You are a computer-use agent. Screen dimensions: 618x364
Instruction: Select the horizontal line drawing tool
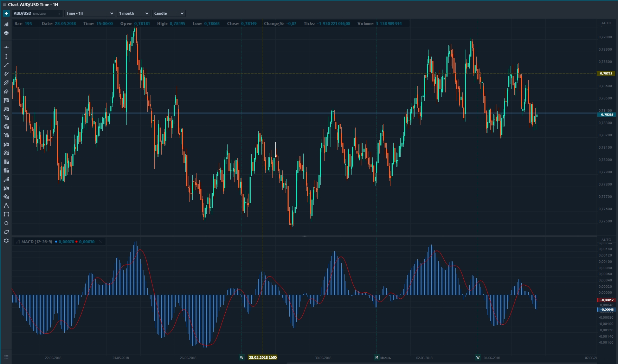click(6, 47)
